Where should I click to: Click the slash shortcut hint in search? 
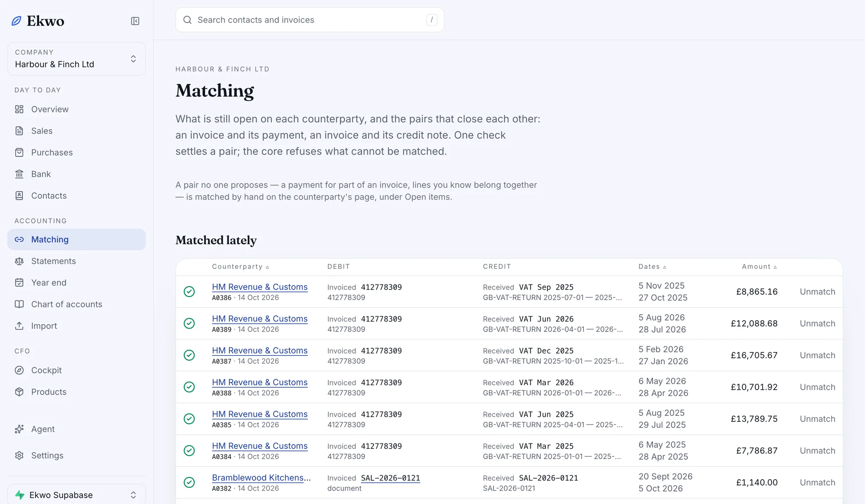432,20
